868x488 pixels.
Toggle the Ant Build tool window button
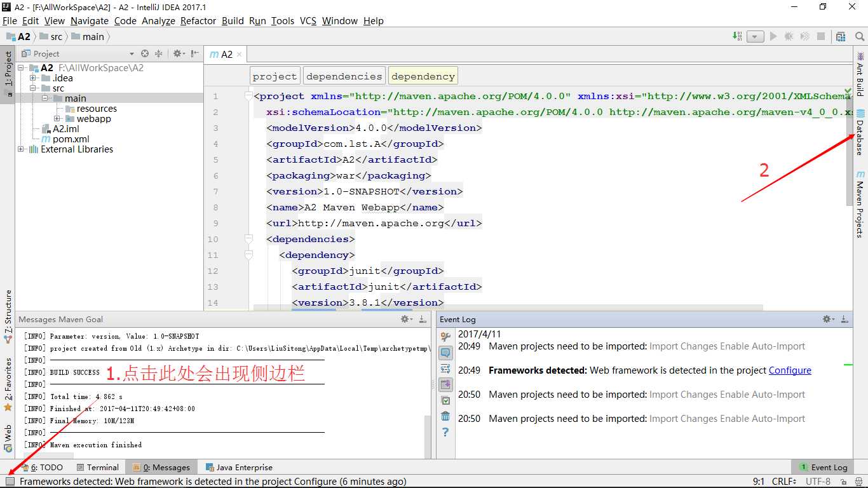(860, 74)
